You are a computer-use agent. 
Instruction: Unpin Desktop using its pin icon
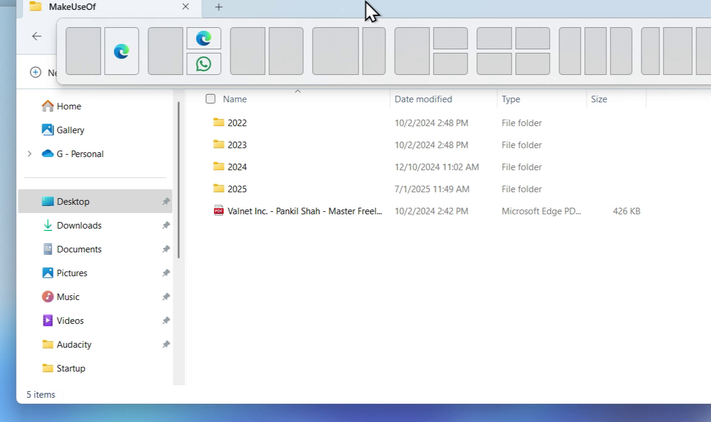pos(166,202)
